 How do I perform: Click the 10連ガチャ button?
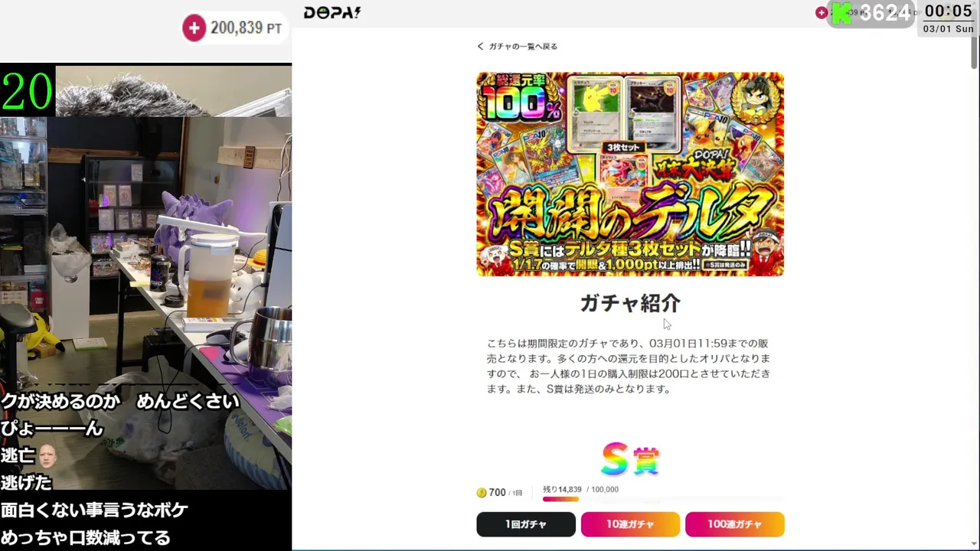tap(630, 524)
